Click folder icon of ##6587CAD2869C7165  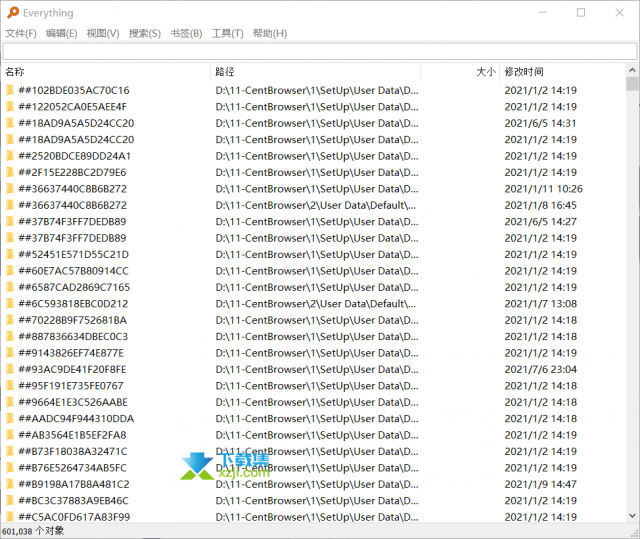(10, 287)
